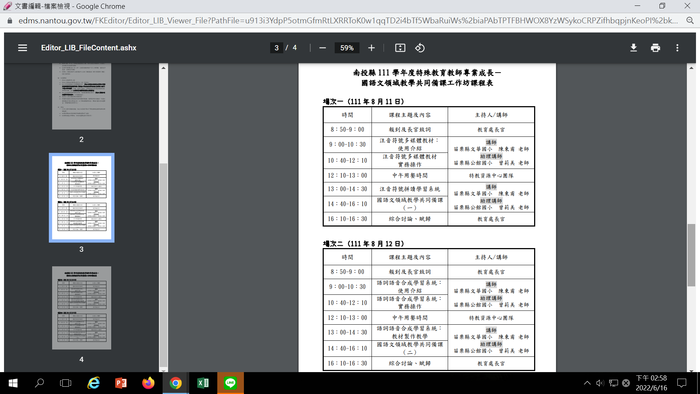Click the address bar URL
The height and width of the screenshot is (394, 700).
[x=348, y=21]
